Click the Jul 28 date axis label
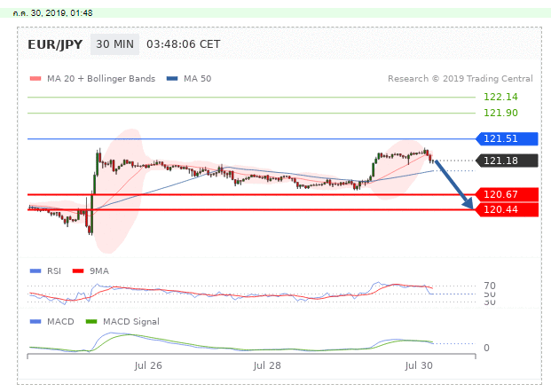551x392 pixels. pyautogui.click(x=266, y=365)
